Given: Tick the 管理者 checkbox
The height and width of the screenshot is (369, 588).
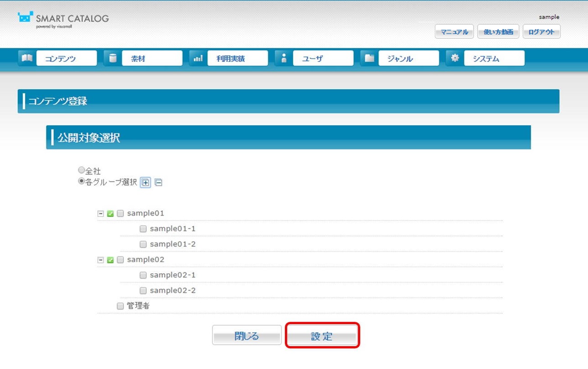Looking at the screenshot, I should [x=120, y=306].
